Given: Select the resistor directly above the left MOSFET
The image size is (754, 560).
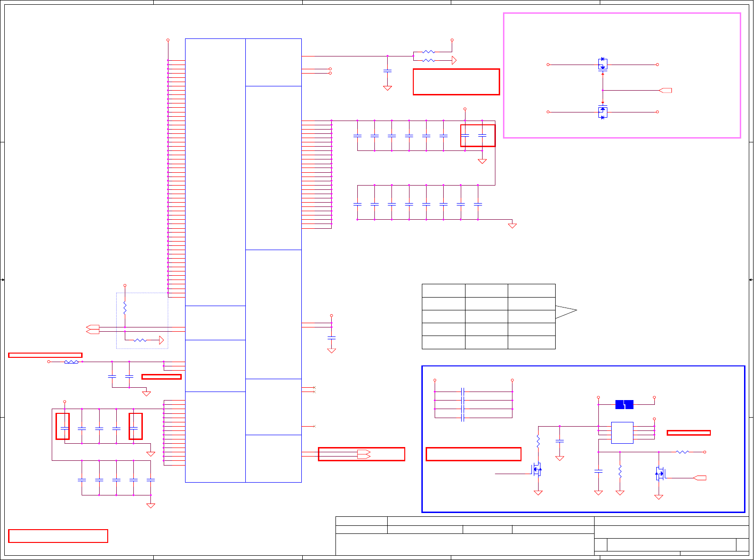Looking at the screenshot, I should point(538,442).
